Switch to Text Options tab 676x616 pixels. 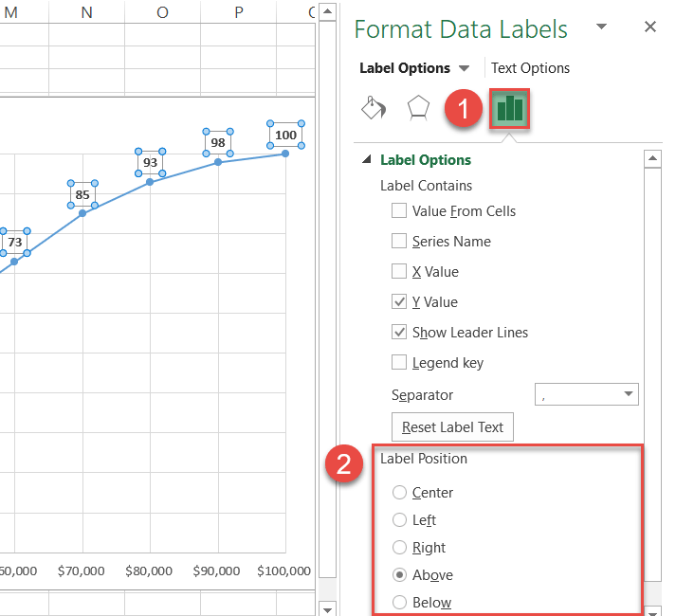(x=530, y=68)
